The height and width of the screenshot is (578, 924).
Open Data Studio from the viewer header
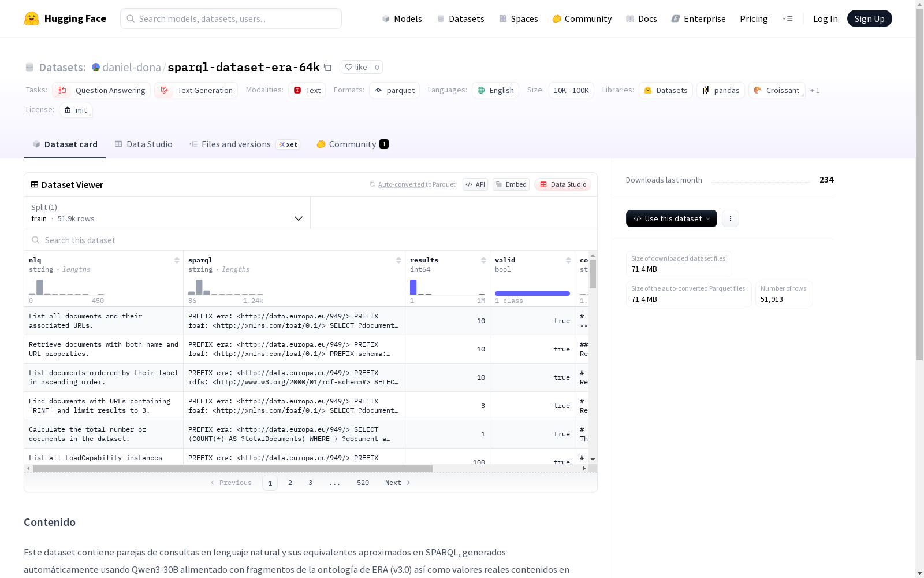[x=562, y=184]
